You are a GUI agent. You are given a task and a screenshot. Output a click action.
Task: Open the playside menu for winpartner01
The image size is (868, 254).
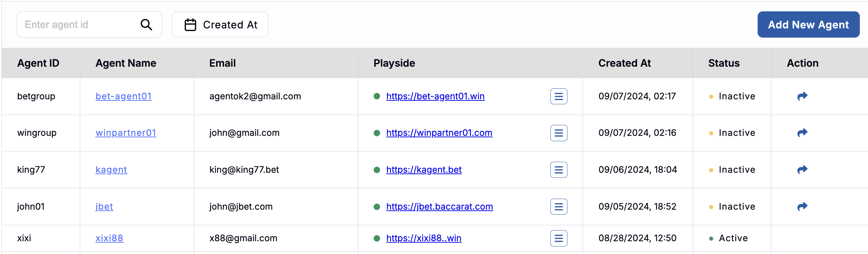pos(559,133)
